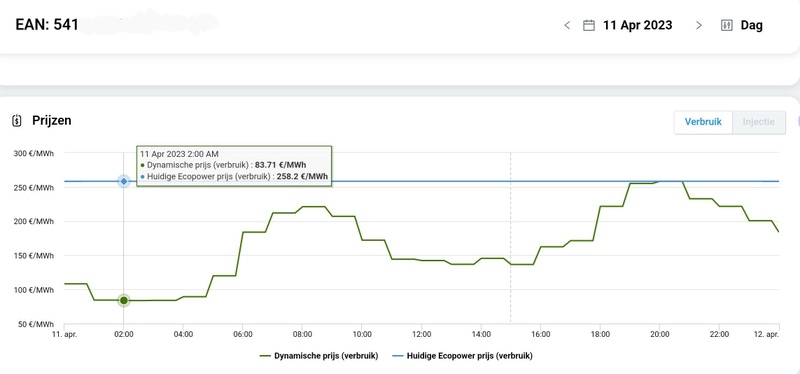This screenshot has width=800, height=374.
Task: Click the tooltip header 11 Apr 2023 2:00 AM
Action: click(180, 154)
